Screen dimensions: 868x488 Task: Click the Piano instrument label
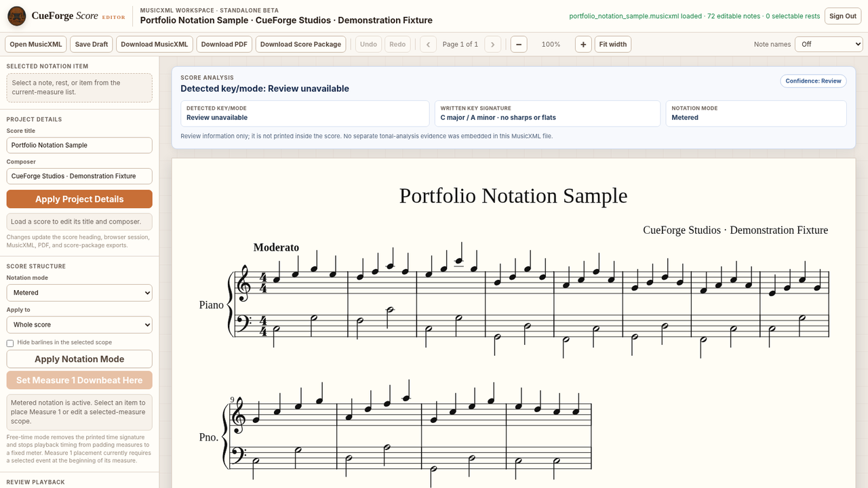tap(212, 305)
